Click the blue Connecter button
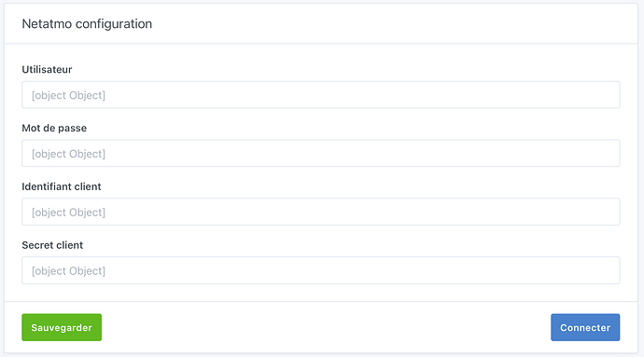 point(585,327)
